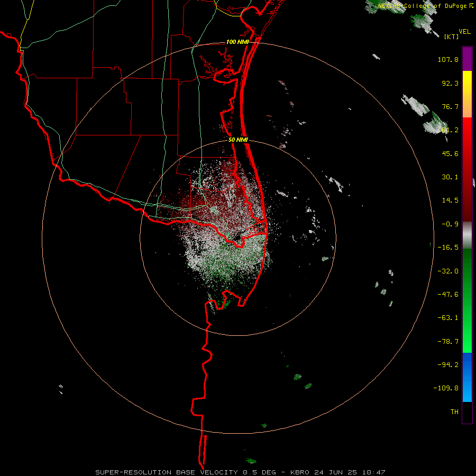Click the TH legend label

454,412
